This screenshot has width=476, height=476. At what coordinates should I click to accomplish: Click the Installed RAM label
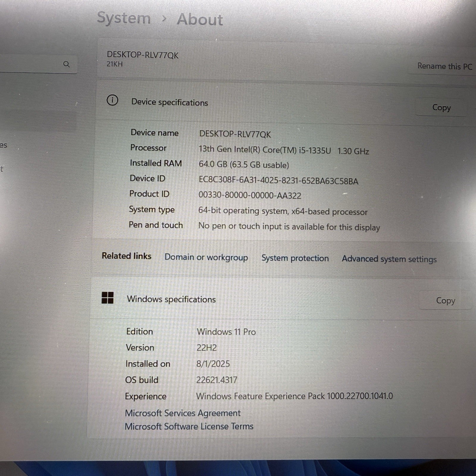[x=156, y=163]
